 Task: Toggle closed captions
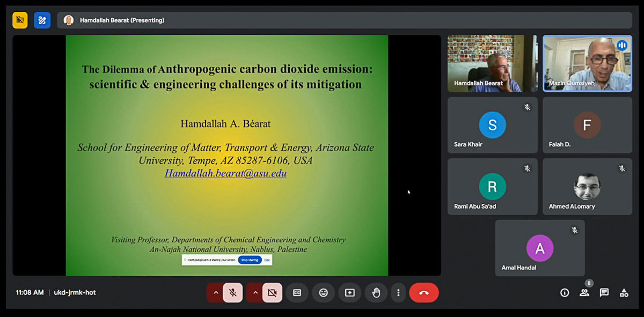tap(297, 293)
